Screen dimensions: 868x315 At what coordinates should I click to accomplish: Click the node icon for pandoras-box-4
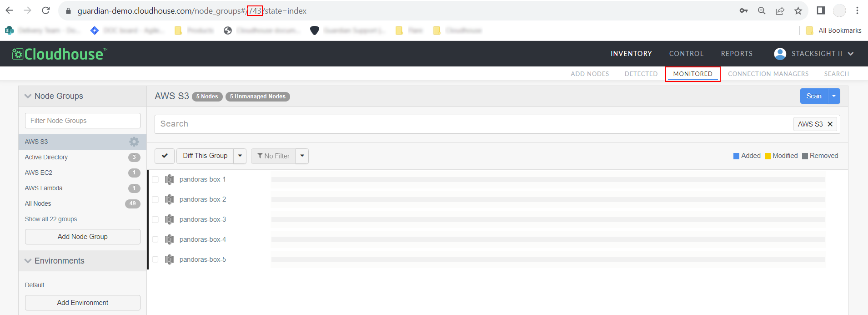coord(170,239)
